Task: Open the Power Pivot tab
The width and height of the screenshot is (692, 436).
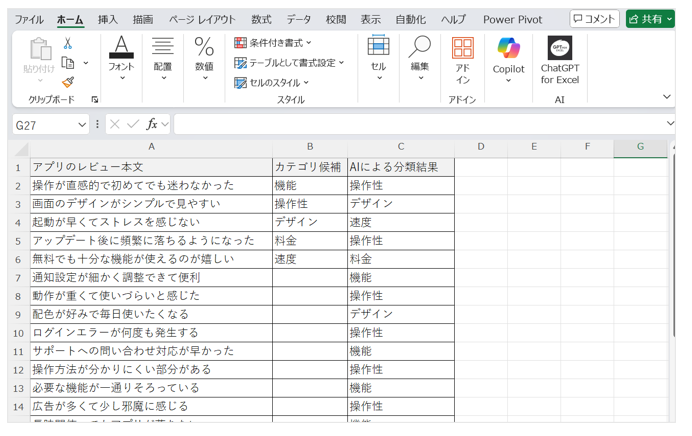Action: pos(512,19)
